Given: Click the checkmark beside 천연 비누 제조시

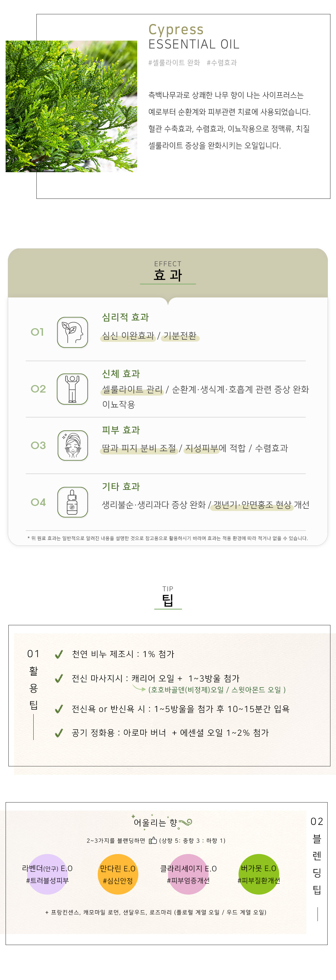Looking at the screenshot, I should (59, 654).
